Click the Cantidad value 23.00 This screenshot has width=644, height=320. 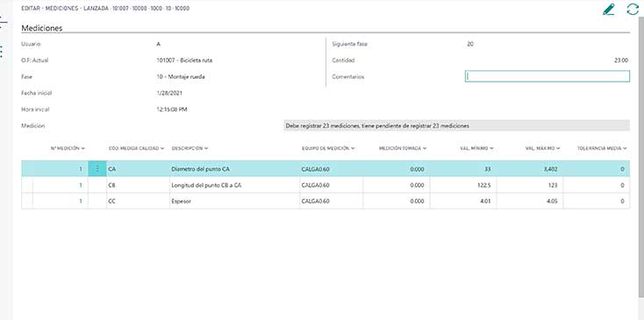[x=621, y=60]
